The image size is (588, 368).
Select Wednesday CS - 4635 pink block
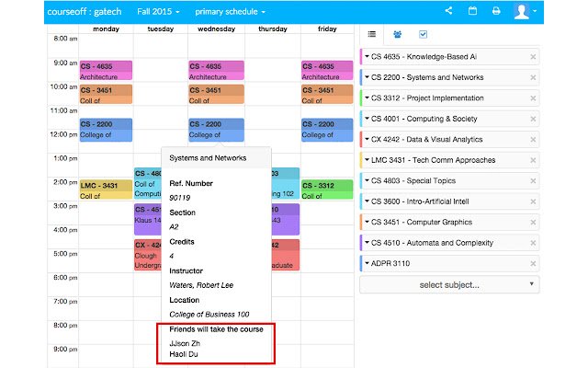click(217, 70)
